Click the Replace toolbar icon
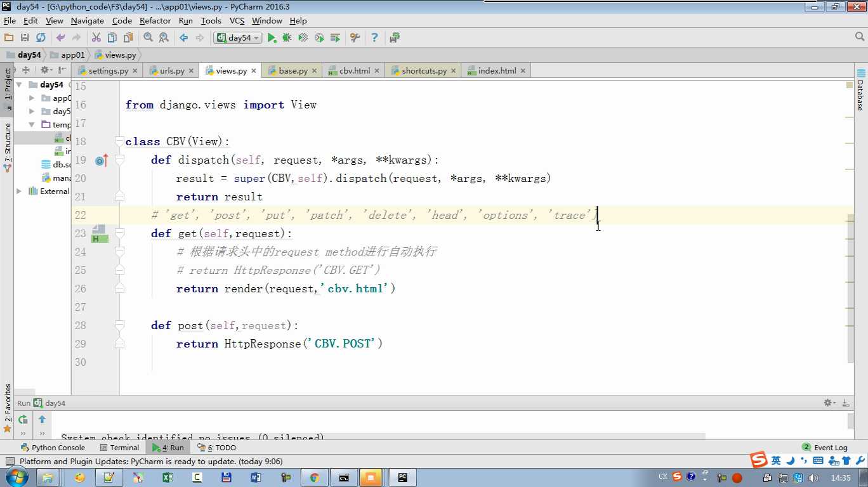The width and height of the screenshot is (868, 487). click(164, 38)
